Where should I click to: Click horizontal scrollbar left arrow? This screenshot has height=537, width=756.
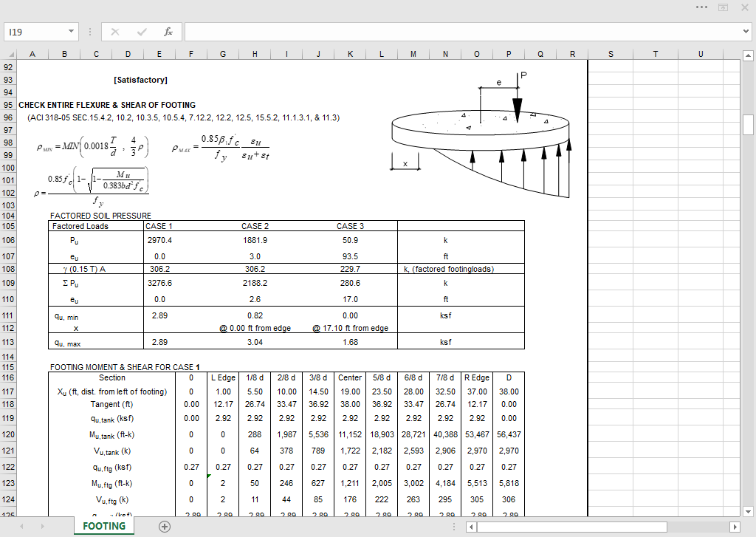coord(471,527)
